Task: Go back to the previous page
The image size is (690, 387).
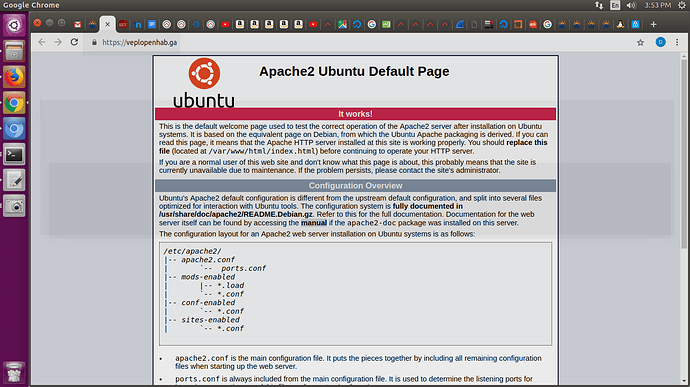Action: (x=42, y=42)
